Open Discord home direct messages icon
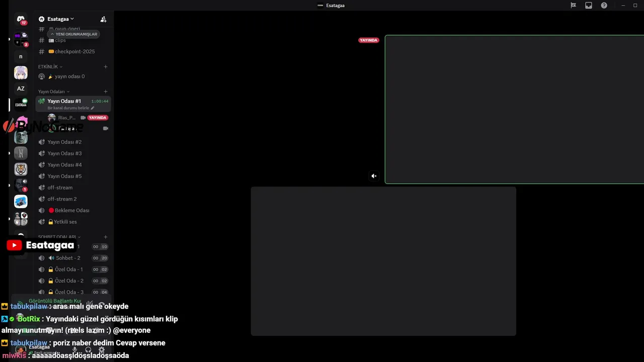The image size is (644, 362). tap(21, 19)
